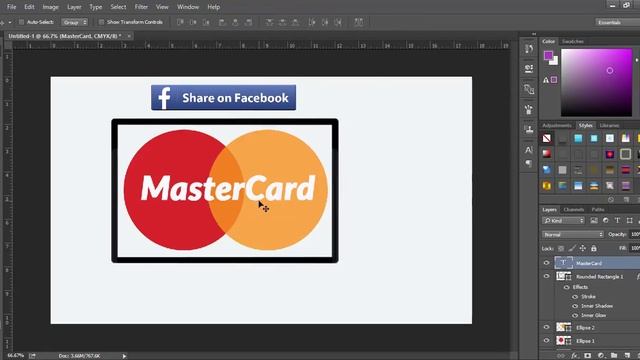Open the Type menu
Image resolution: width=640 pixels, height=360 pixels.
coord(96,7)
